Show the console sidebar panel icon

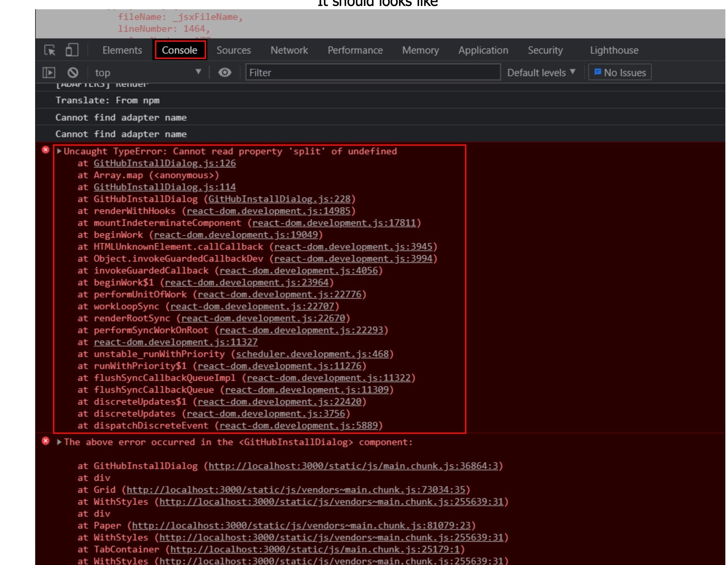tap(49, 72)
